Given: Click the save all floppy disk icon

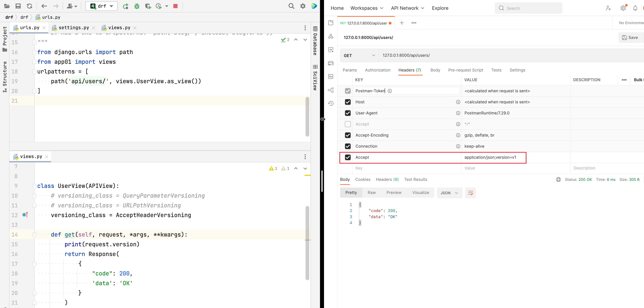Looking at the screenshot, I should click(18, 6).
